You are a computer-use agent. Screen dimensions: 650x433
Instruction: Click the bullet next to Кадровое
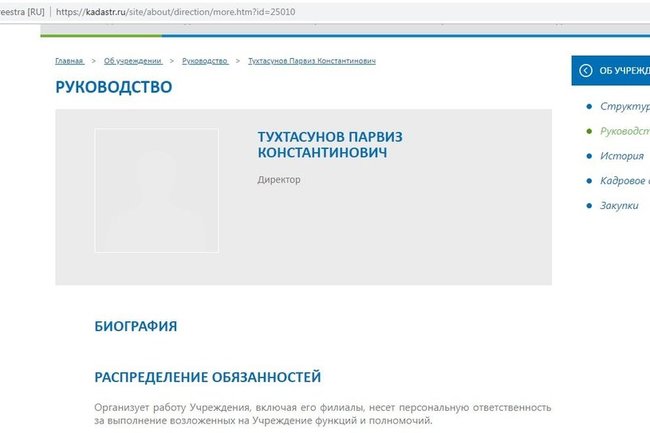coord(587,181)
